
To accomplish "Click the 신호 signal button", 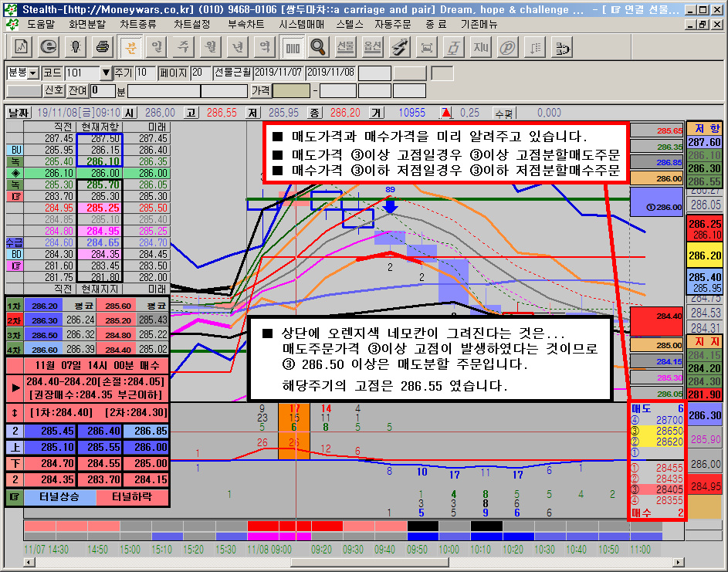I will point(53,90).
